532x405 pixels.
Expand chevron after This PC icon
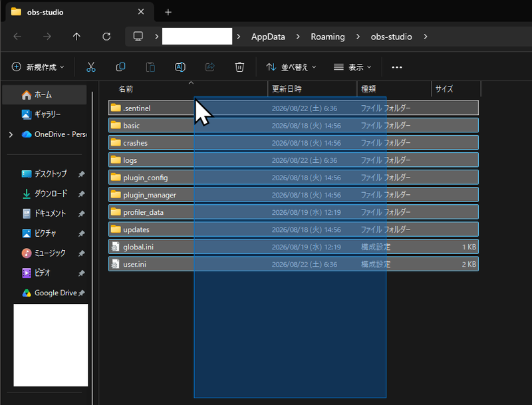(x=156, y=37)
